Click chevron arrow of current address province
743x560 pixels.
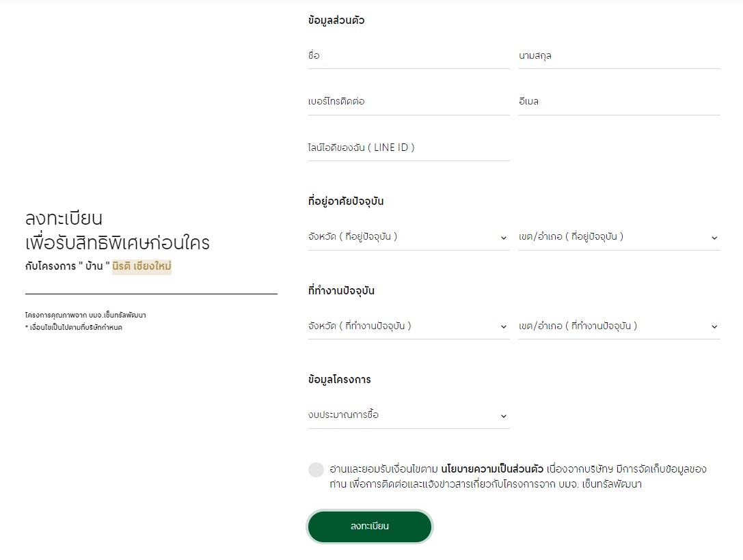[503, 238]
